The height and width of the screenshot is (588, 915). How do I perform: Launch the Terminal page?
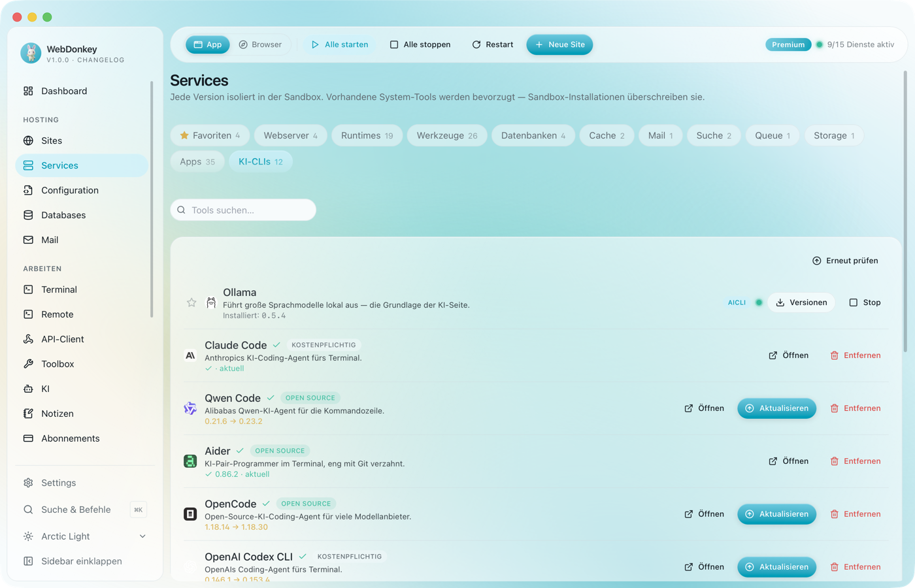point(82,289)
